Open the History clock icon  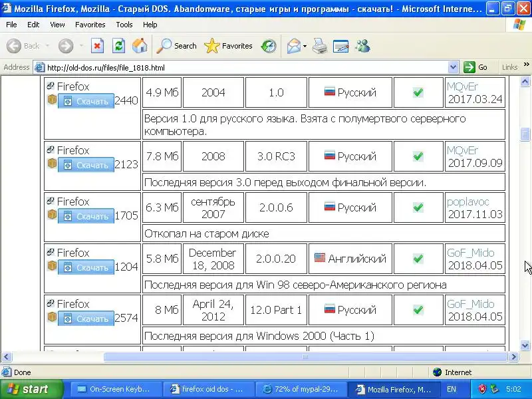(269, 46)
